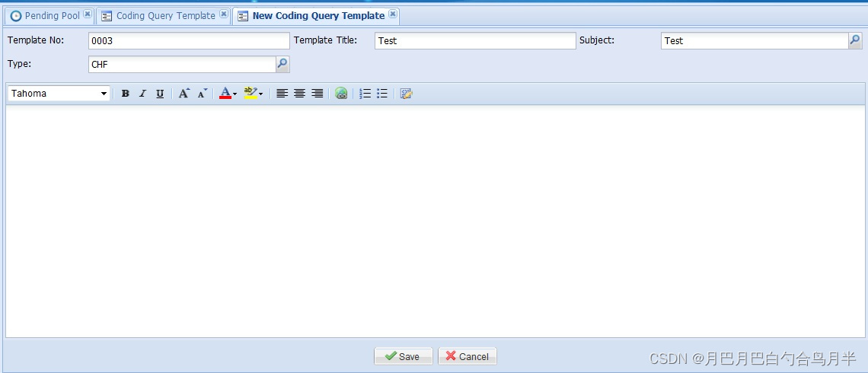Open Subject lookup search icon
868x373 pixels.
tap(855, 40)
